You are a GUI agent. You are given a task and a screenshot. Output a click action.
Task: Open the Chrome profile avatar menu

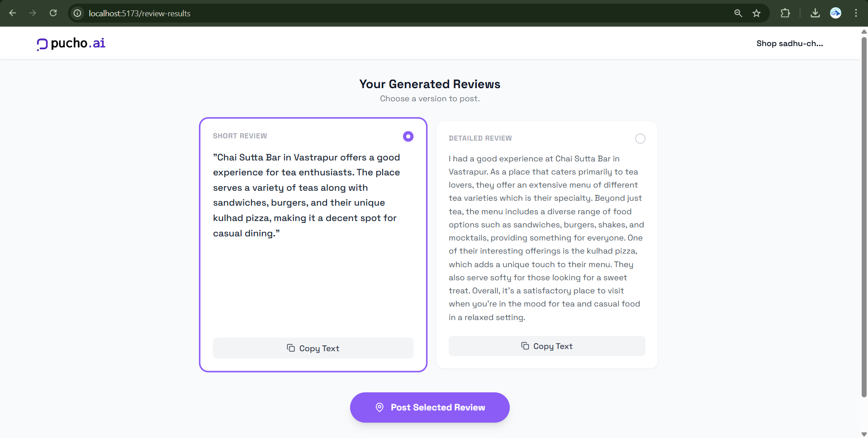point(835,13)
